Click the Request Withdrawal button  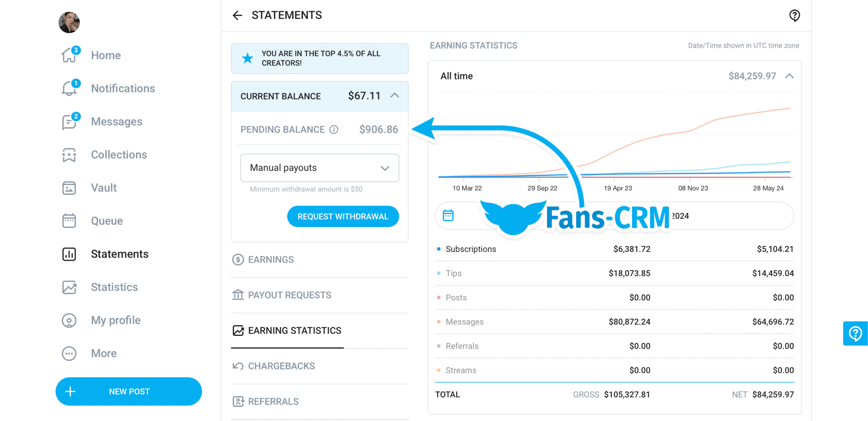[343, 216]
